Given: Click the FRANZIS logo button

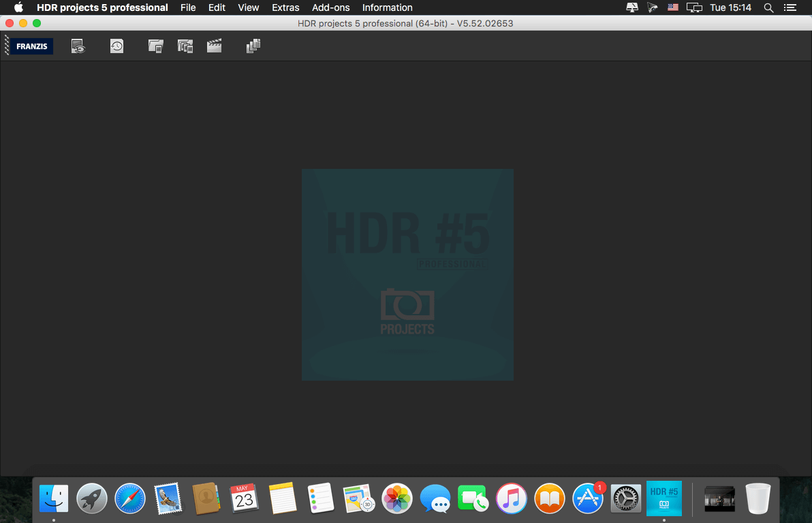Looking at the screenshot, I should (x=31, y=46).
